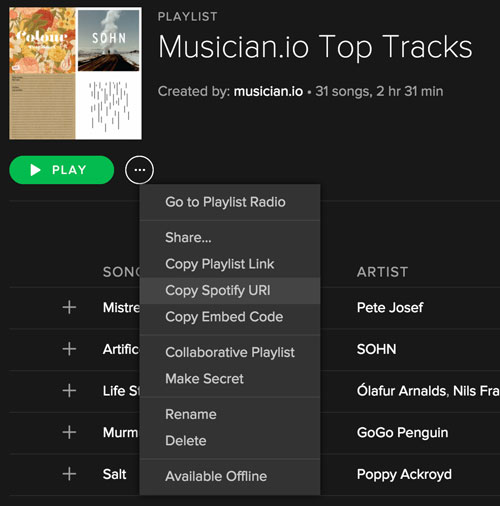Select Copy Spotify URI
This screenshot has width=500, height=506.
coord(230,290)
